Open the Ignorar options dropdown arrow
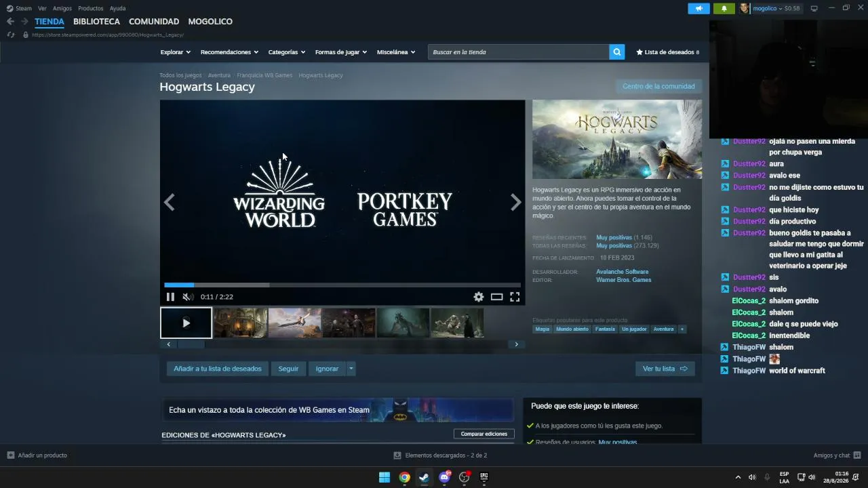This screenshot has height=488, width=868. [351, 369]
